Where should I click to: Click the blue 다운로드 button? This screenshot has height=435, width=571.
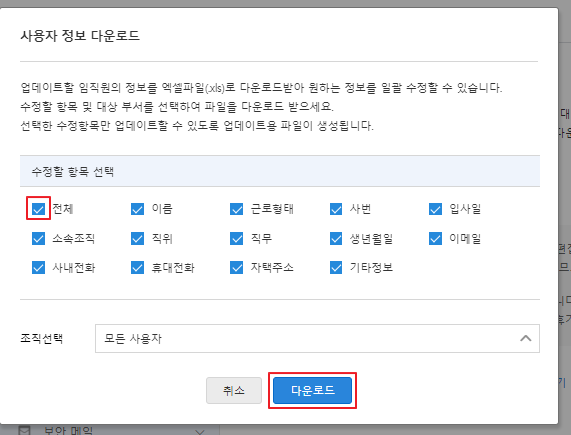tap(312, 390)
